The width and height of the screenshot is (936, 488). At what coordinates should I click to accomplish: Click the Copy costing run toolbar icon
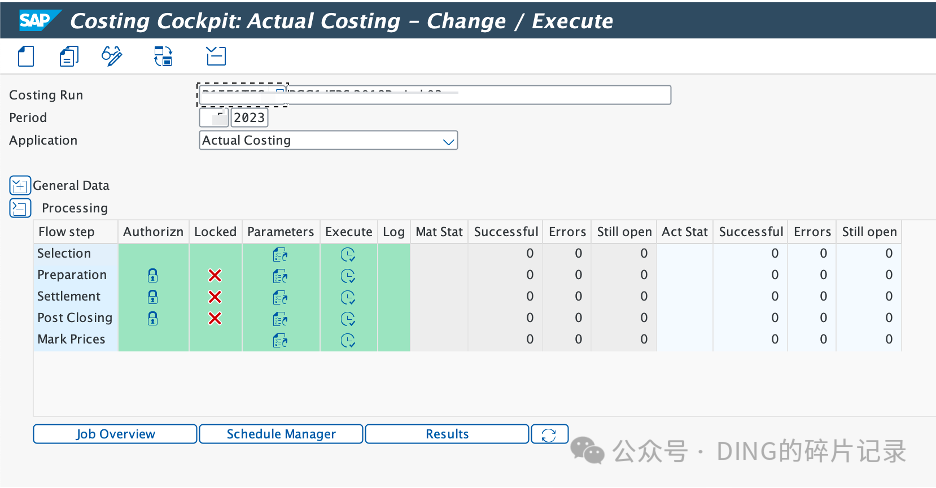point(69,57)
